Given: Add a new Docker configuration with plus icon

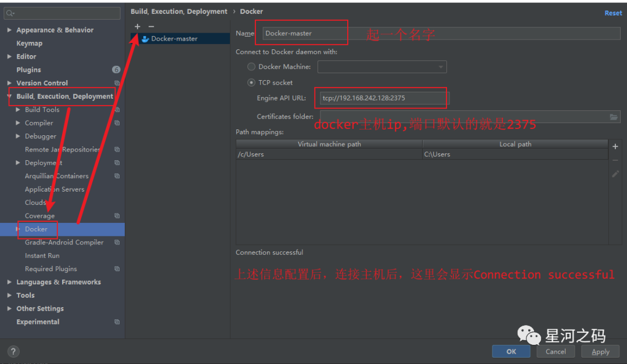Looking at the screenshot, I should click(x=137, y=26).
